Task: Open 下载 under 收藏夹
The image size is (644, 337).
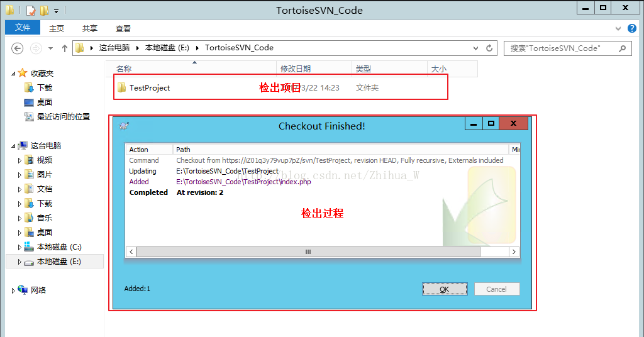Action: coord(45,88)
